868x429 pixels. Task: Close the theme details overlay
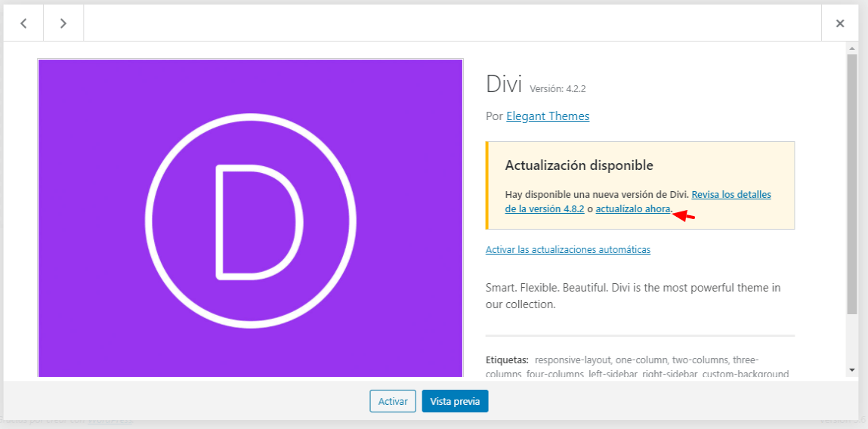[x=840, y=23]
